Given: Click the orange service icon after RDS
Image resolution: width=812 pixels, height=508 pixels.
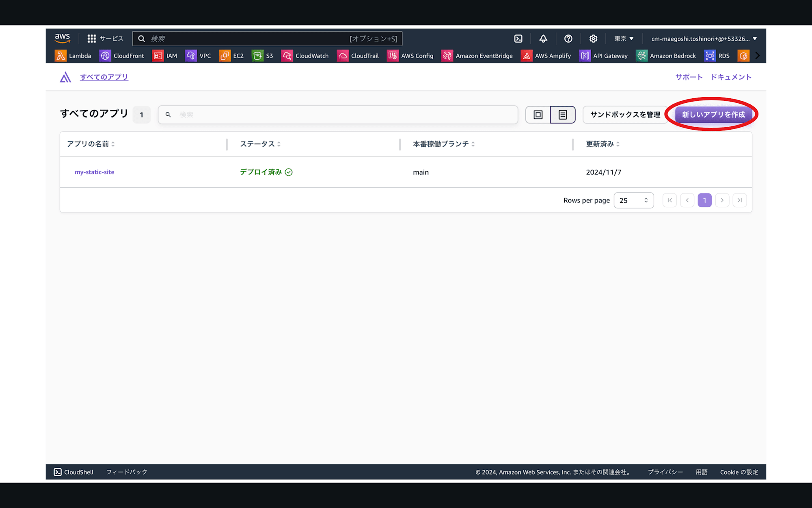Looking at the screenshot, I should pyautogui.click(x=743, y=56).
